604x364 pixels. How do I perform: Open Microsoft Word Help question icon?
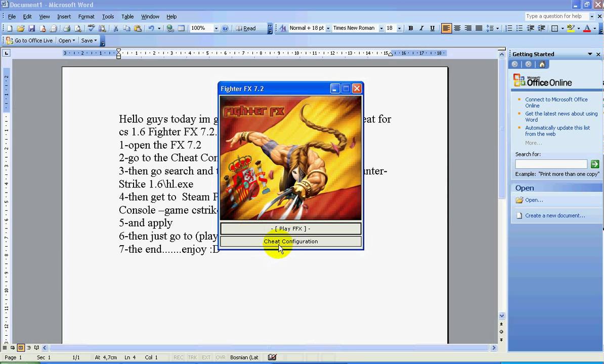[x=225, y=28]
